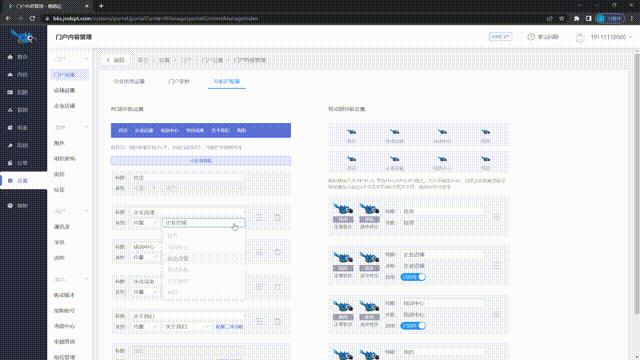The image size is (640, 360).
Task: Open the 19111110000 account dropdown
Action: pyautogui.click(x=611, y=37)
